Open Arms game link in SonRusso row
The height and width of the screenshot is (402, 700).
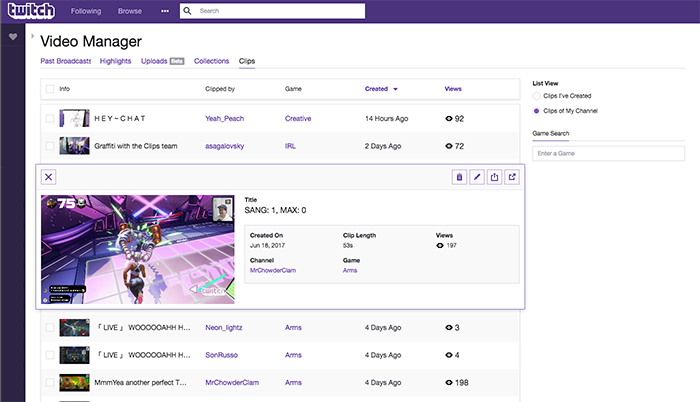[x=293, y=355]
